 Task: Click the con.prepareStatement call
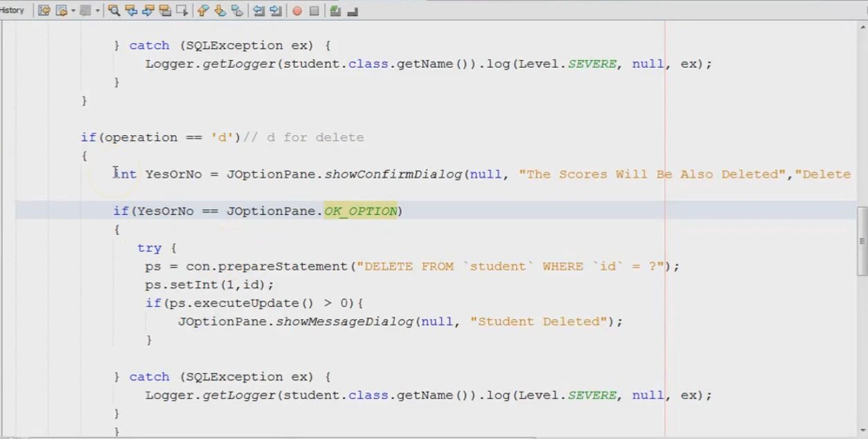tap(267, 267)
